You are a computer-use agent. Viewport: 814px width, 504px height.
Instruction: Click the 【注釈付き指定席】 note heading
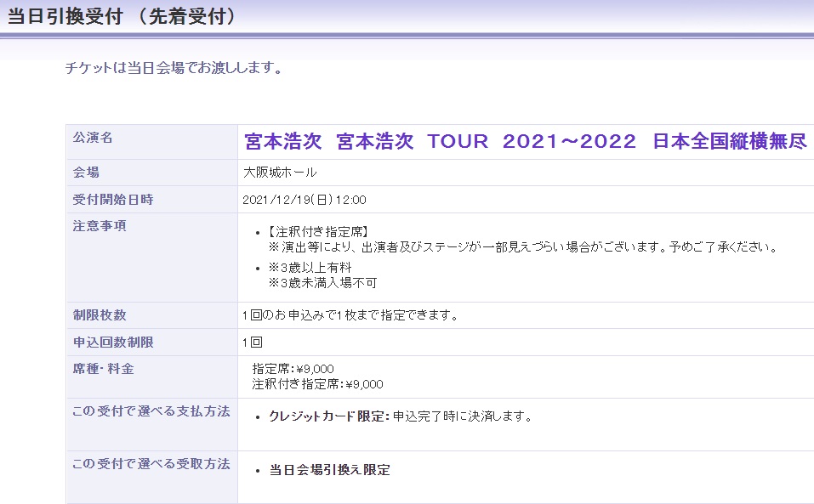pos(318,231)
